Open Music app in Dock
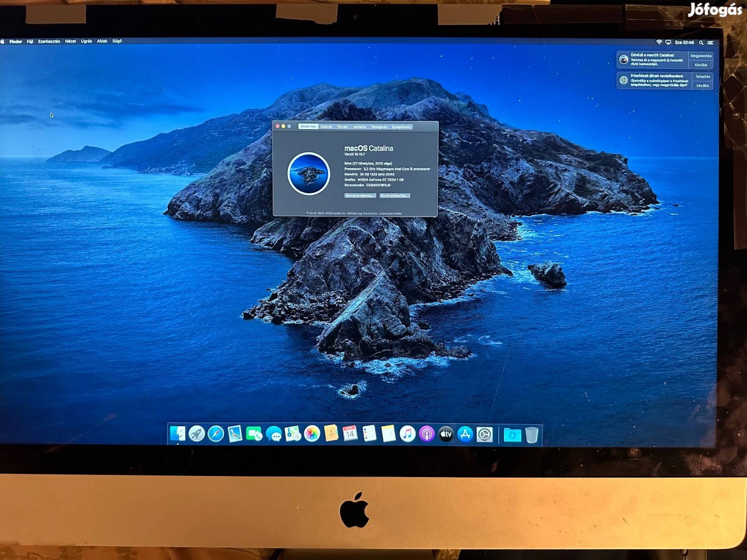Image resolution: width=747 pixels, height=560 pixels. click(408, 433)
